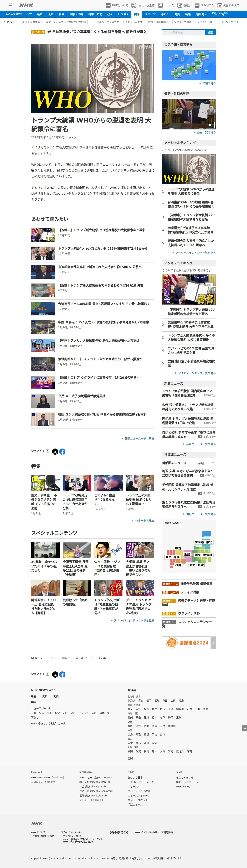247x868 pixels.
Task: Click the back-to-top arrow button
Action: pyautogui.click(x=244, y=728)
